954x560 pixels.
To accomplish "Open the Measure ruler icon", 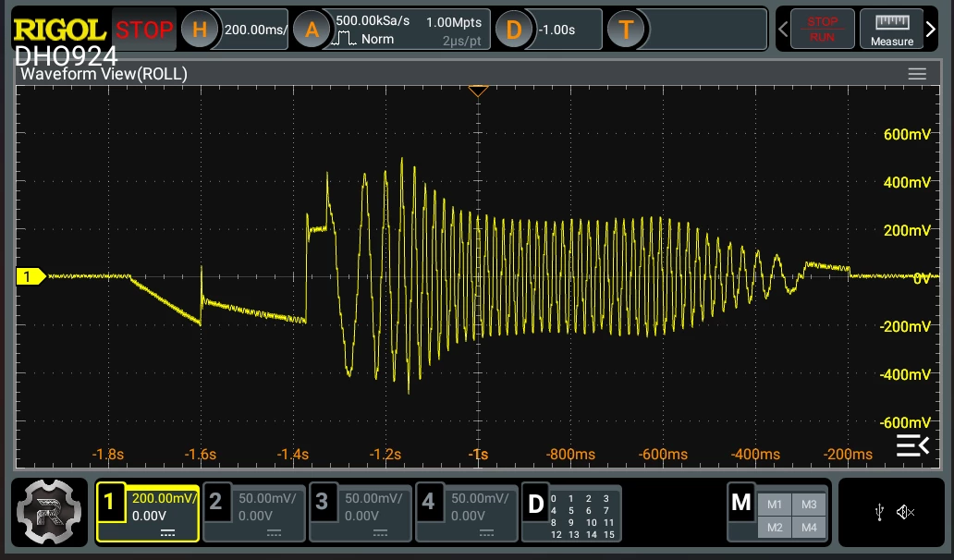I will tap(892, 30).
